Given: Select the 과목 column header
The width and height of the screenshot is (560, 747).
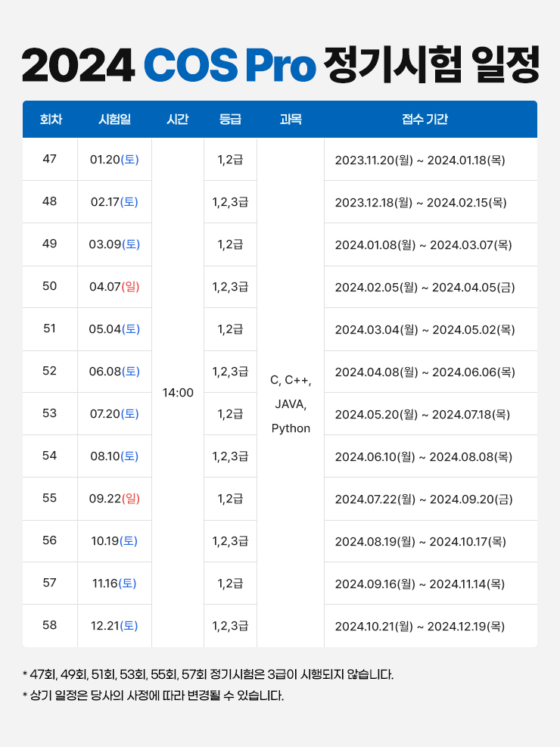Looking at the screenshot, I should tap(291, 120).
